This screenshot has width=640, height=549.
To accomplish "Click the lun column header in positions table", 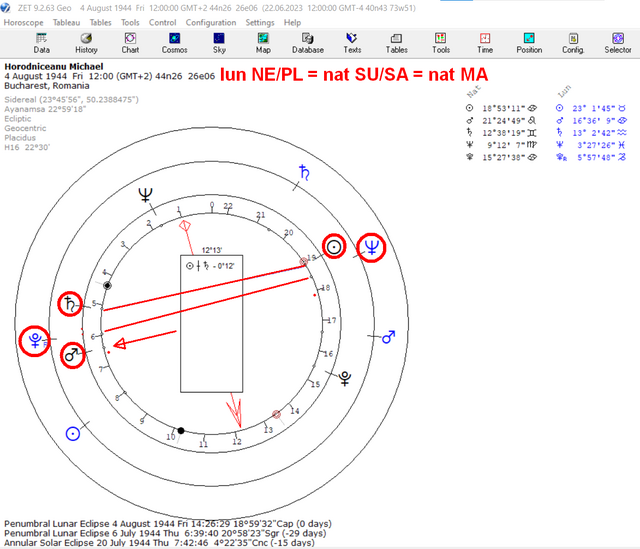I will (x=564, y=91).
